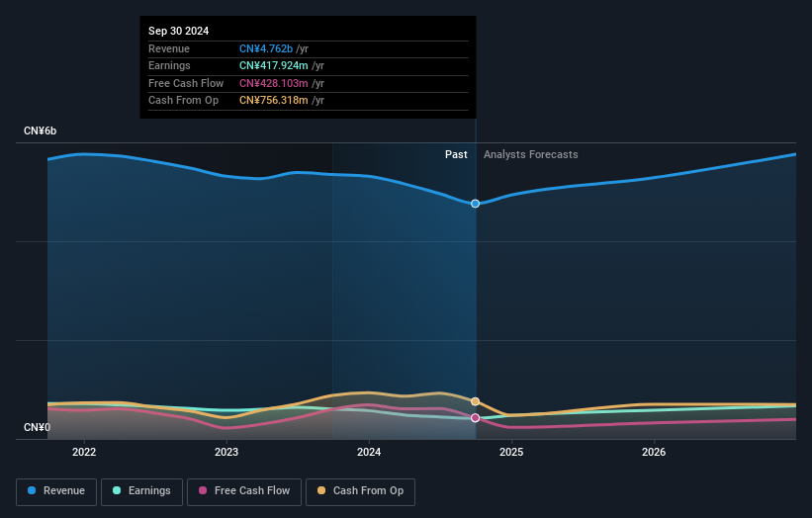This screenshot has height=518, width=812.
Task: Click the 2022 x-axis label
Action: 84,453
